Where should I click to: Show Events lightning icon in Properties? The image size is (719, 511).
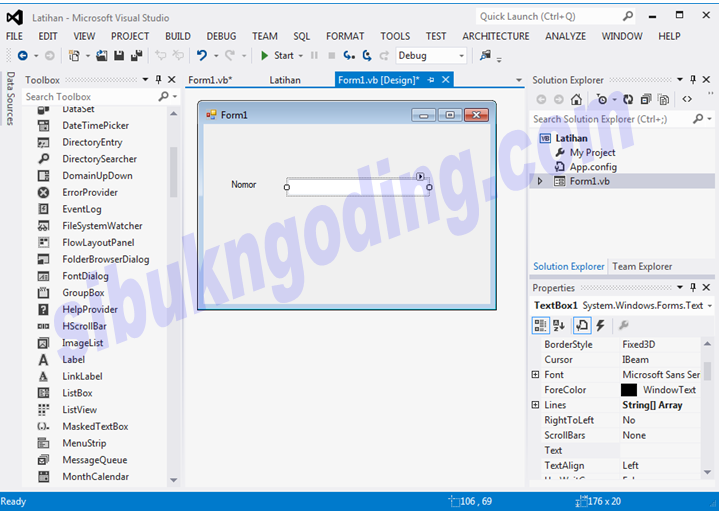[x=600, y=326]
